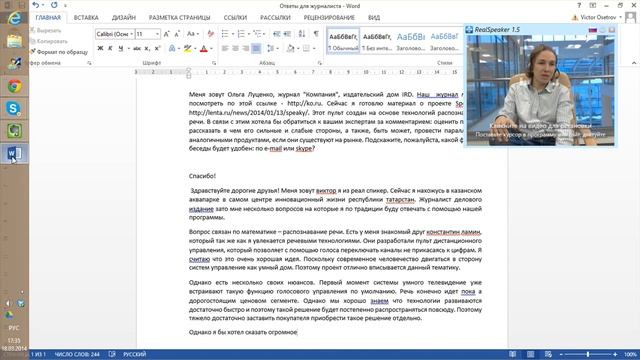Increase font size with the larger A icon
This screenshot has height=360, width=640.
click(167, 34)
